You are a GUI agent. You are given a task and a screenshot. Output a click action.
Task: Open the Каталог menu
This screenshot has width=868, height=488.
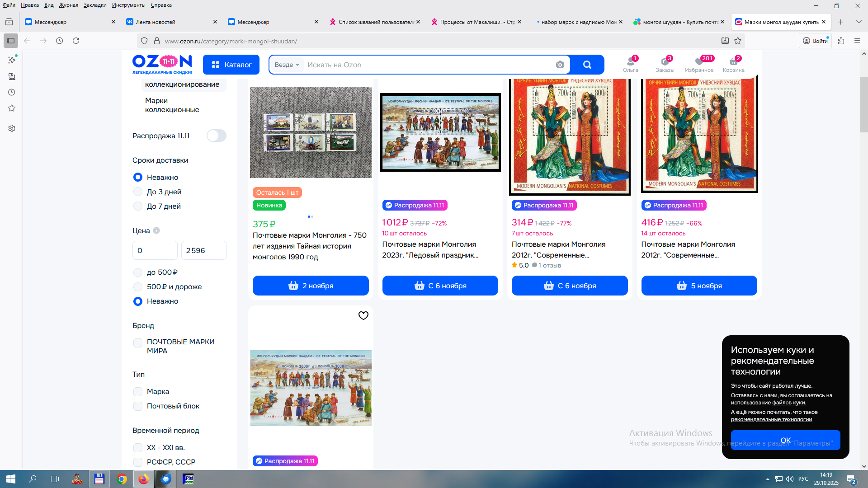click(x=231, y=65)
